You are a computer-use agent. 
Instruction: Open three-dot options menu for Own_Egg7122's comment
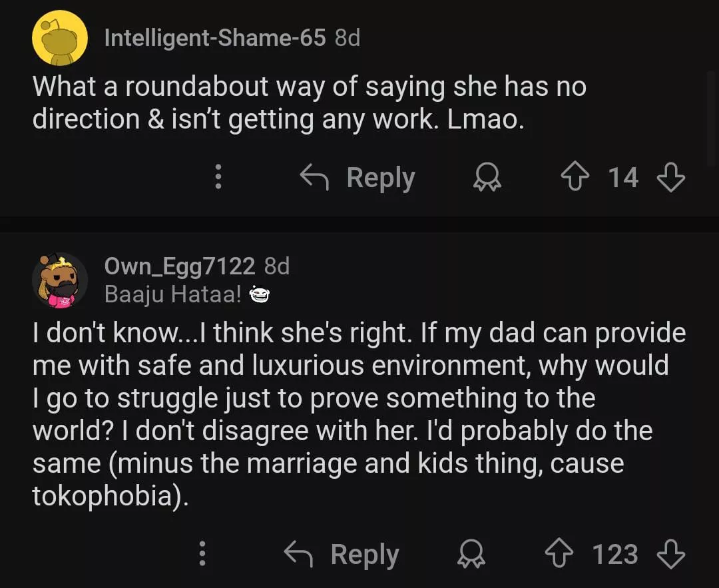pos(202,554)
